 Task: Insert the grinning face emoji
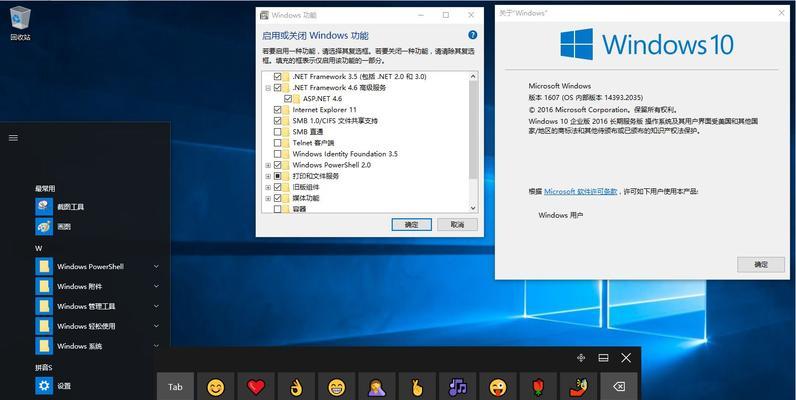336,387
